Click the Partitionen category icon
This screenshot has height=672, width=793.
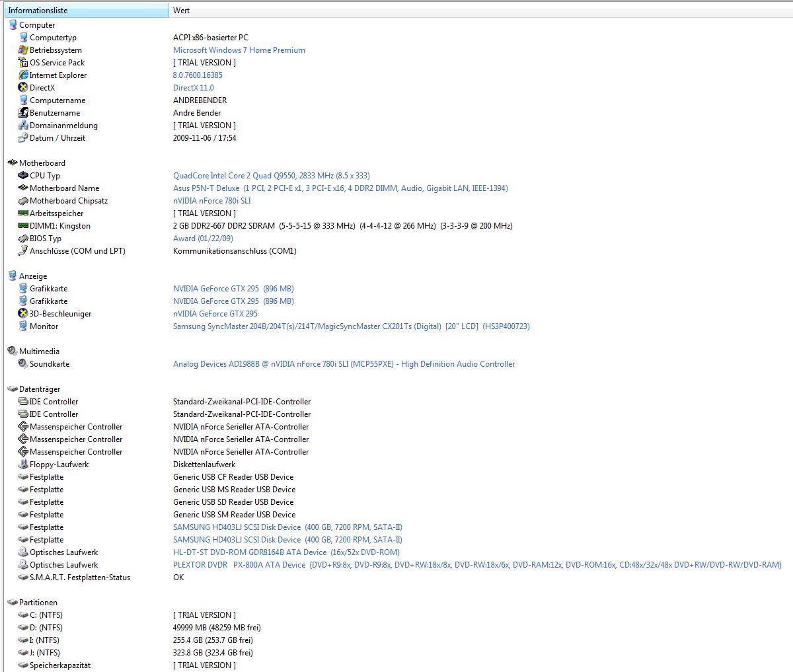point(13,603)
